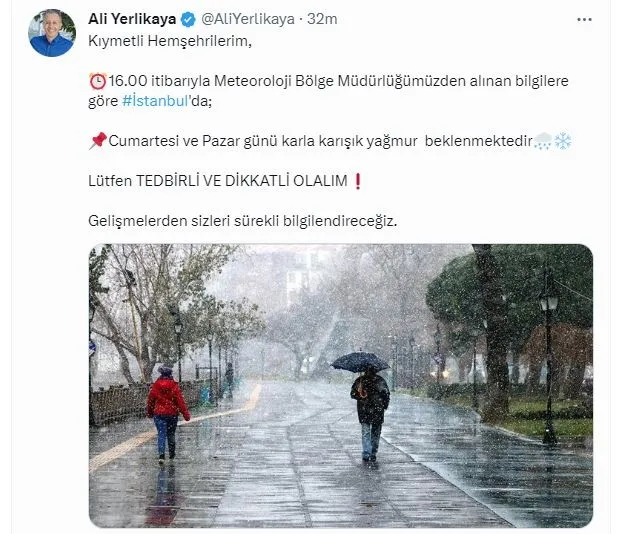Click the @AliYerlikaya handle
624x534 pixels.
tap(248, 19)
